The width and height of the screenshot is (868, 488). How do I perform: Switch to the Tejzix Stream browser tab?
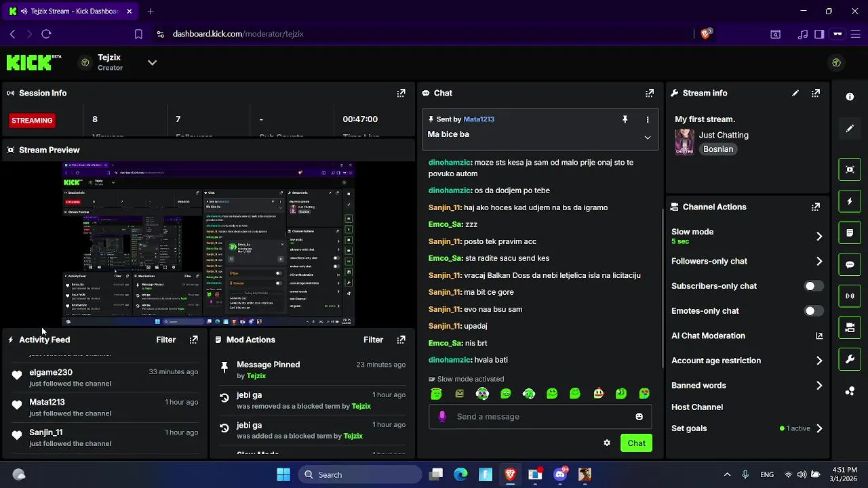pyautogui.click(x=70, y=11)
